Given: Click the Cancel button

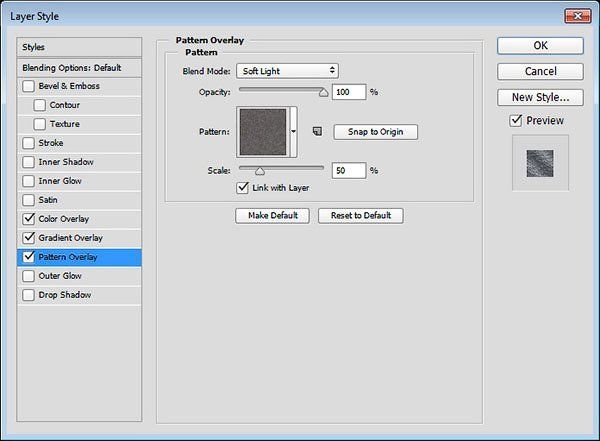Looking at the screenshot, I should (x=540, y=71).
